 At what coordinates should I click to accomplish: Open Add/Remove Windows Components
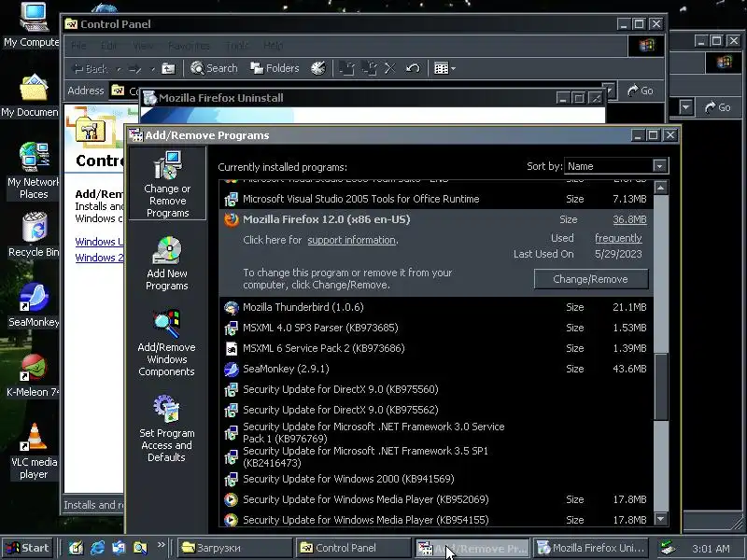click(x=167, y=343)
